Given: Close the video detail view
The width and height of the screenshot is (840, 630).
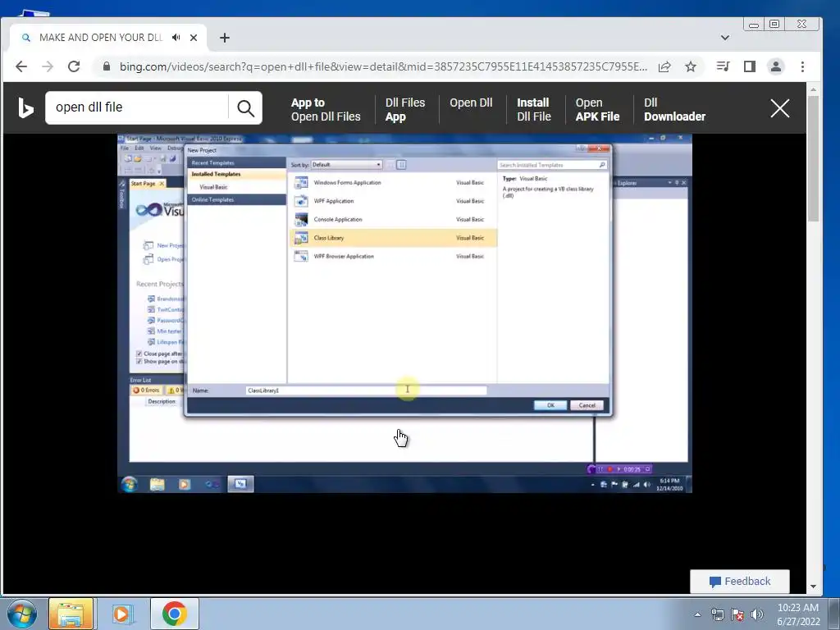Looking at the screenshot, I should pyautogui.click(x=779, y=108).
